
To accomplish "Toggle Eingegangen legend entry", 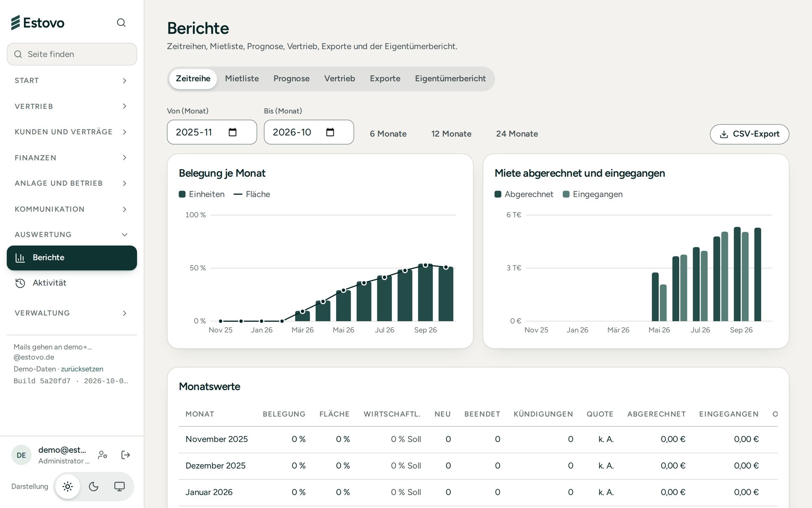I will pyautogui.click(x=593, y=194).
